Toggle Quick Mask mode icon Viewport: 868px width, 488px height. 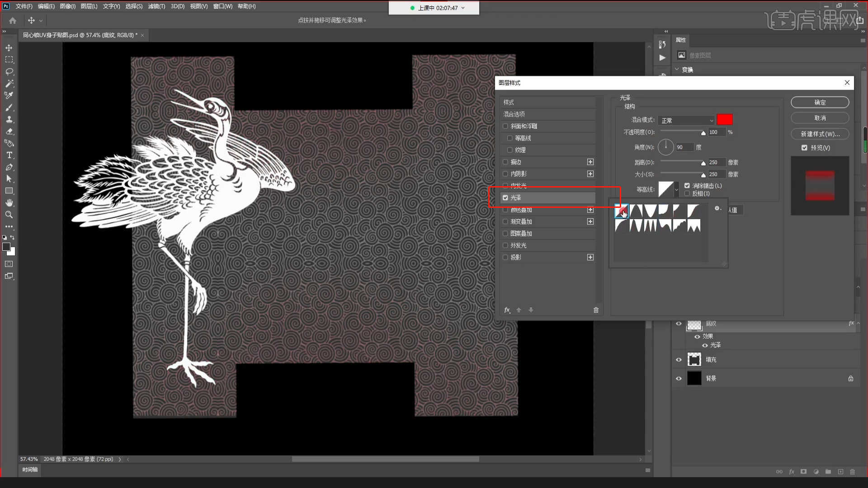[9, 264]
